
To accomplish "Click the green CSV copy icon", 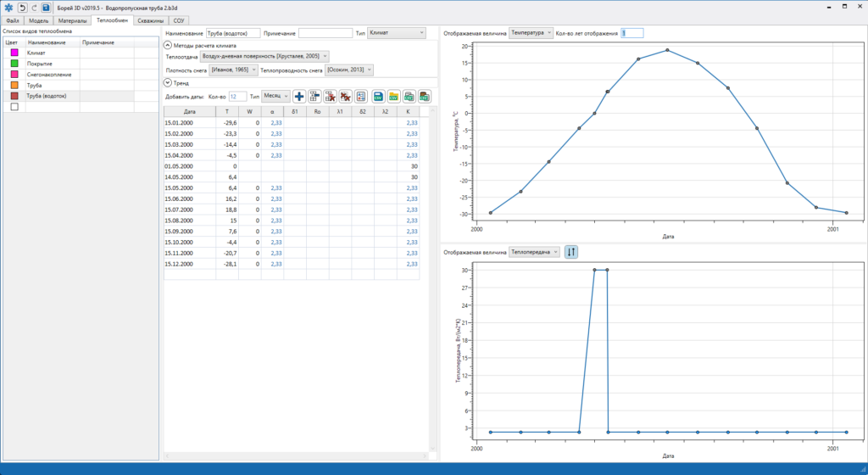I will (409, 97).
